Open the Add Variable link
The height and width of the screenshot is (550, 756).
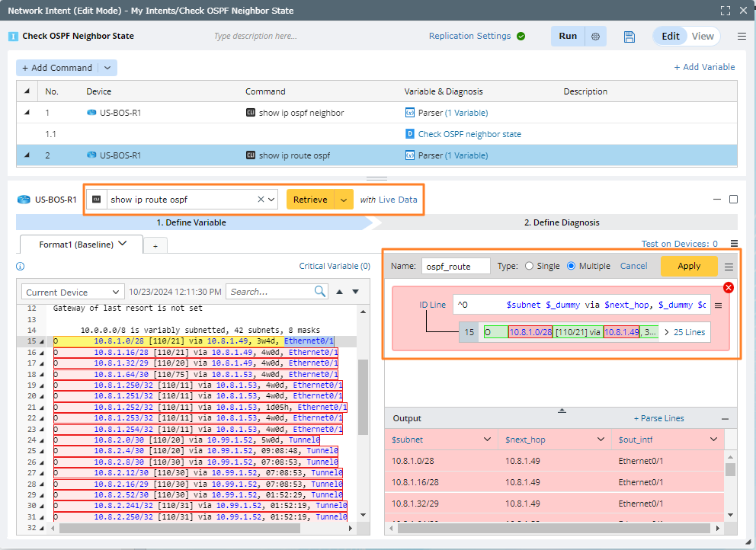[x=704, y=67]
